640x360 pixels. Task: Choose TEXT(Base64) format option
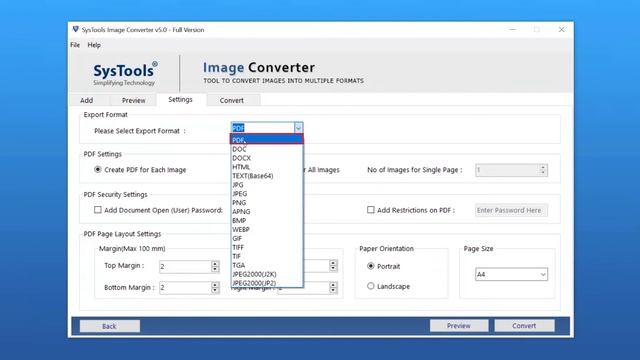coord(267,176)
